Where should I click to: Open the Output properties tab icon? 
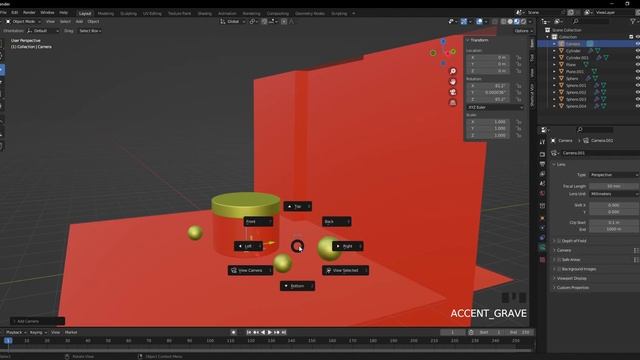[x=542, y=164]
